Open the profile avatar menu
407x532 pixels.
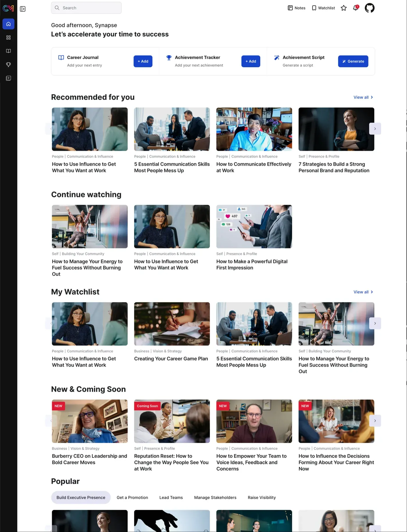pos(369,8)
